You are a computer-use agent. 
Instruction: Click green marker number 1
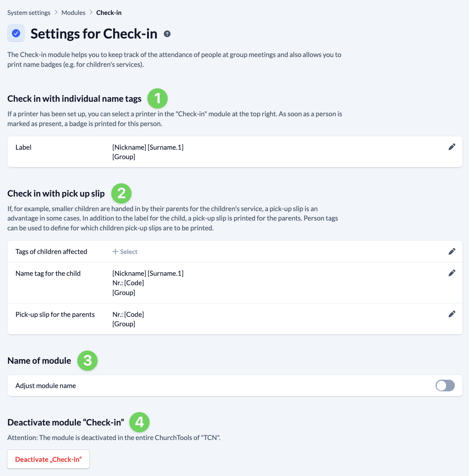tap(157, 98)
